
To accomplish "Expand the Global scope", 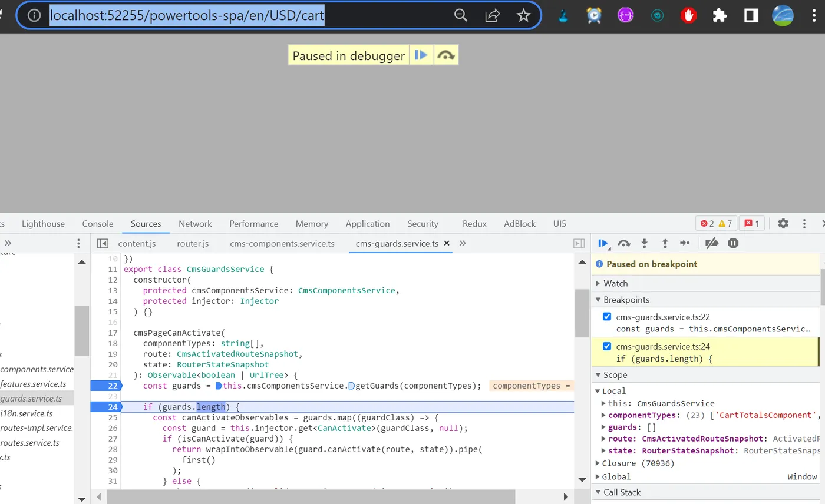I will tap(598, 477).
